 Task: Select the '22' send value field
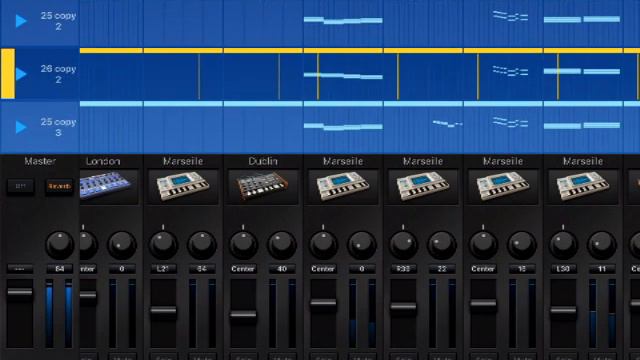[x=442, y=269]
